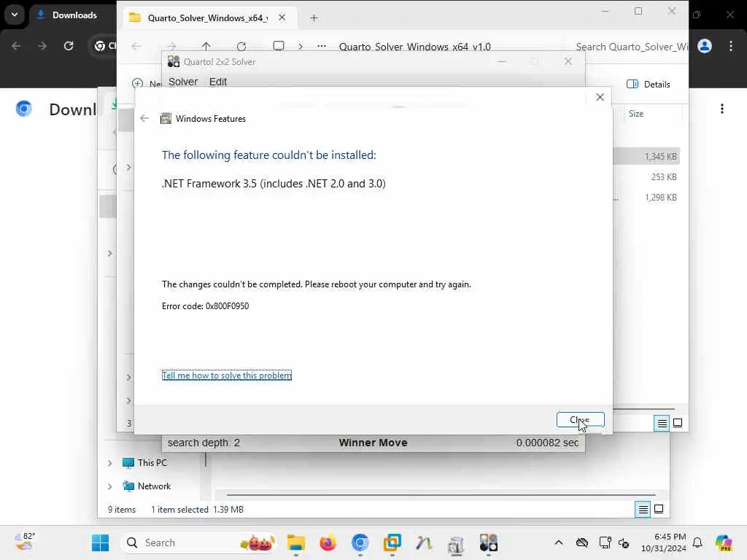The image size is (747, 560).
Task: Click the X at Windows Features dialog corner
Action: pos(600,97)
